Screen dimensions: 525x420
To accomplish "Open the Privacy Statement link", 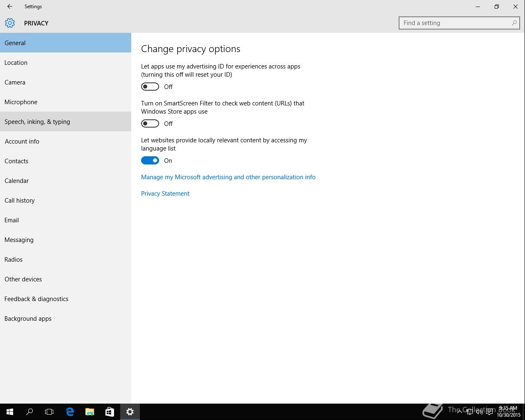I will click(165, 194).
